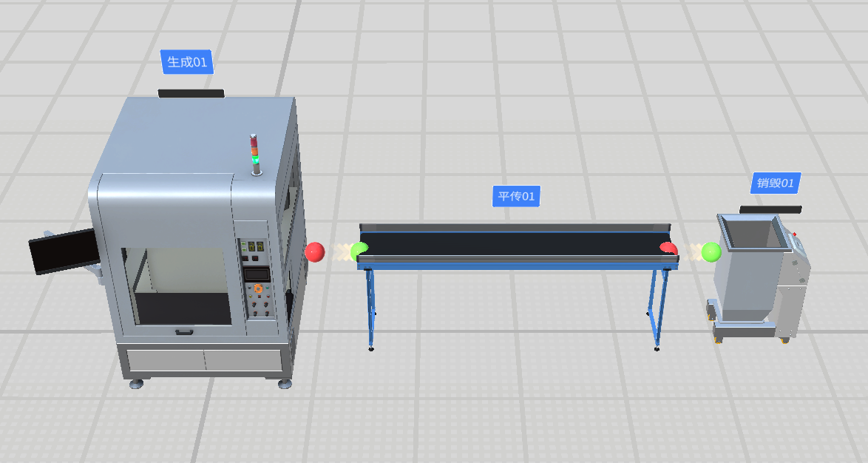Image resolution: width=868 pixels, height=463 pixels.
Task: Click the 销毁01 label tag
Action: coord(775,183)
